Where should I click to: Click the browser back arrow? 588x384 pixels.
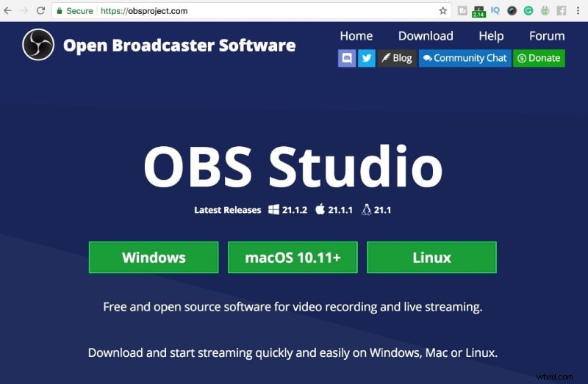tap(8, 11)
